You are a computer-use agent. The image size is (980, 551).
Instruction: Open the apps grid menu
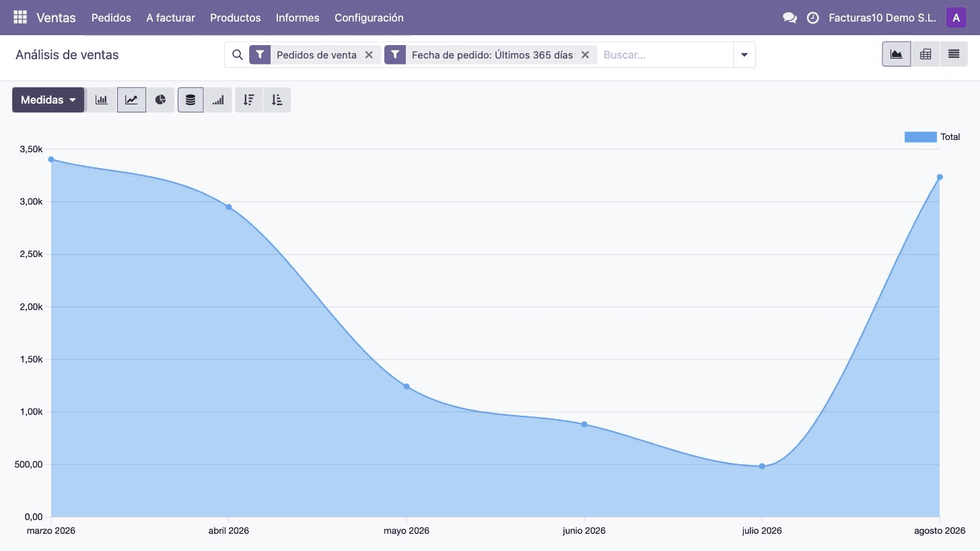(x=20, y=17)
